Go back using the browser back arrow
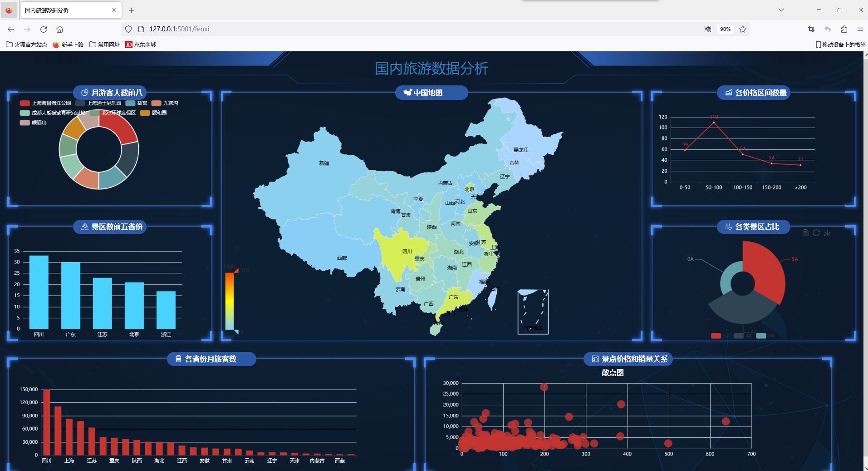868x471 pixels. coord(11,29)
